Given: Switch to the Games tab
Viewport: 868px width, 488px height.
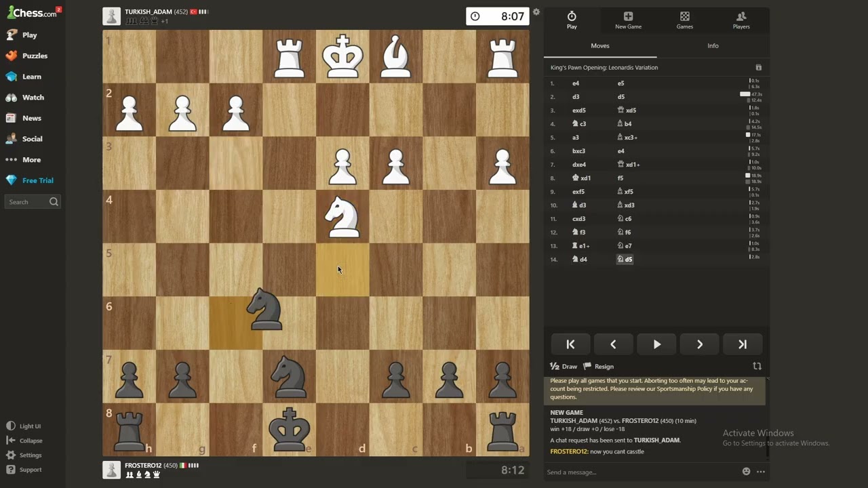Looking at the screenshot, I should 685,20.
